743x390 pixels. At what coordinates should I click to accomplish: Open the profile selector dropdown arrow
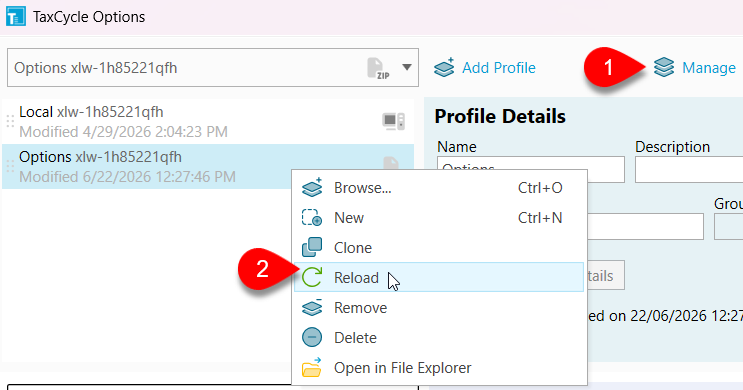[x=407, y=67]
